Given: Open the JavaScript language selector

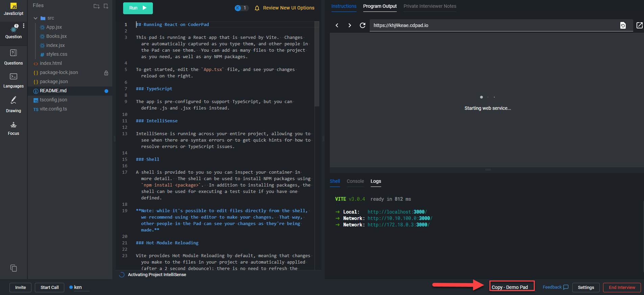Looking at the screenshot, I should pyautogui.click(x=14, y=9).
